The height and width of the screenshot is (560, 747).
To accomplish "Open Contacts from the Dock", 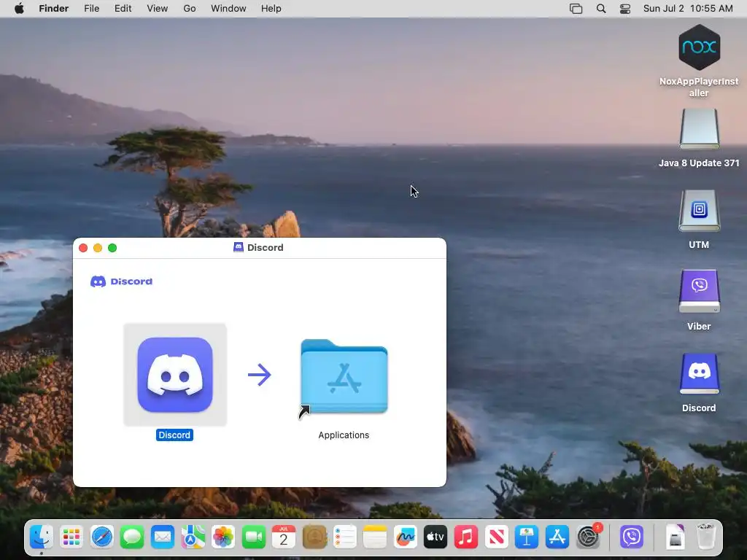I will point(314,537).
